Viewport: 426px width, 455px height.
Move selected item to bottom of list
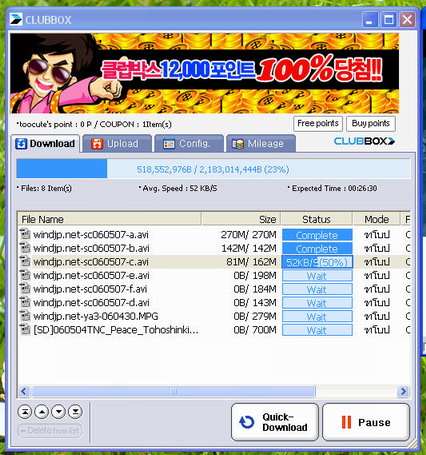pyautogui.click(x=75, y=412)
